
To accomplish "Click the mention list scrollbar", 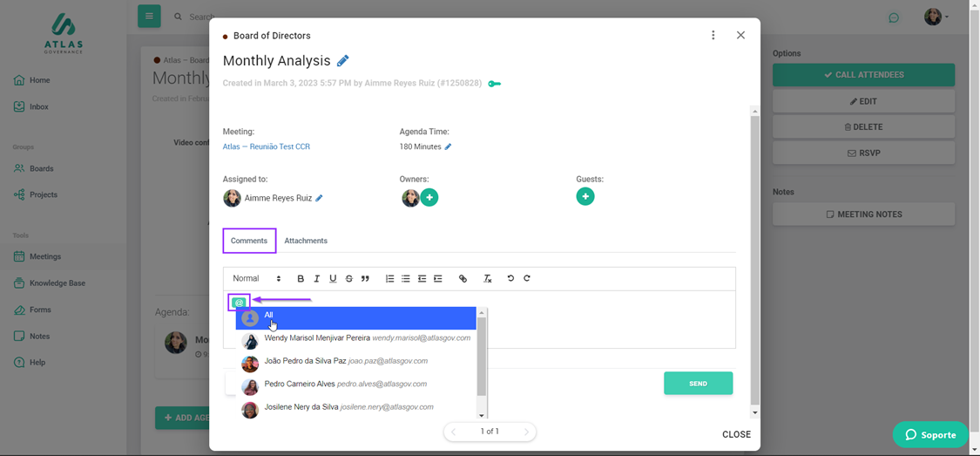I will click(x=482, y=357).
